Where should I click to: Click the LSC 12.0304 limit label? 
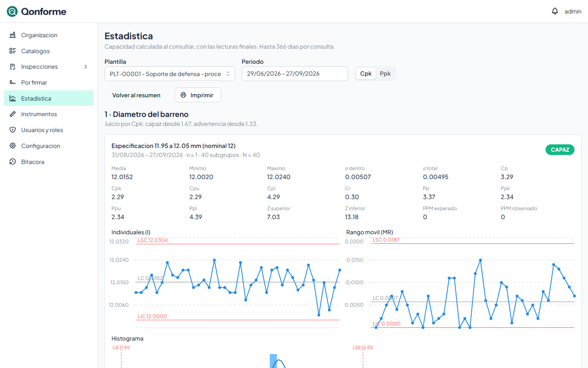tap(153, 240)
